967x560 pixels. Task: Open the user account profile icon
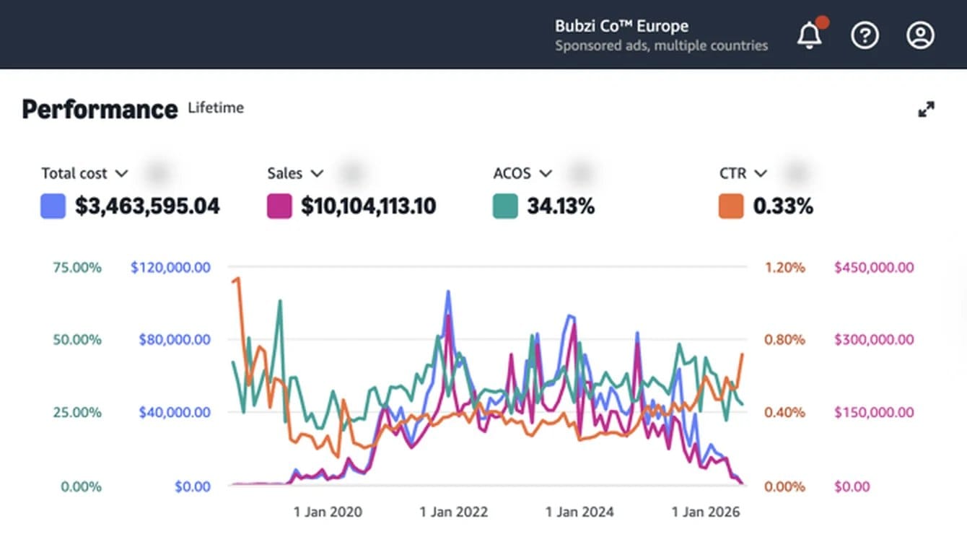tap(920, 35)
